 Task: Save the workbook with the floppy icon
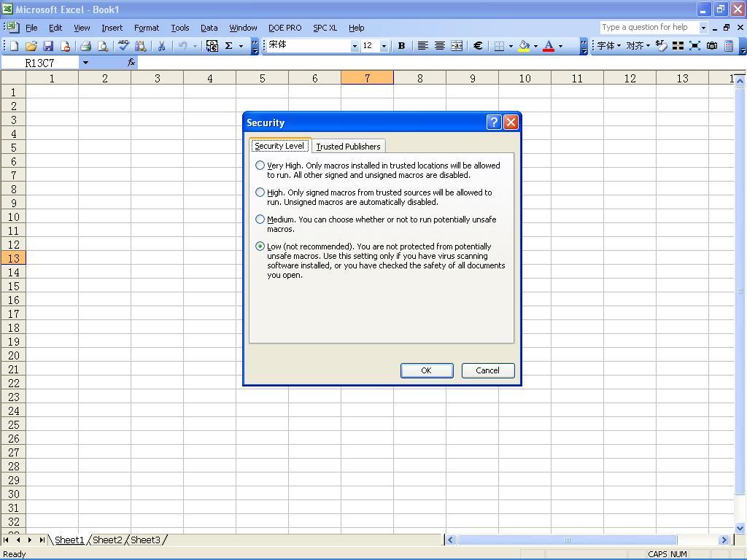(x=48, y=46)
